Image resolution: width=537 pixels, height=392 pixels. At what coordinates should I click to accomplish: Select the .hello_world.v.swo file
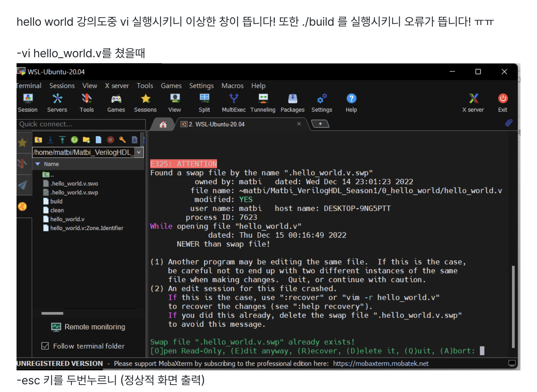pyautogui.click(x=71, y=184)
